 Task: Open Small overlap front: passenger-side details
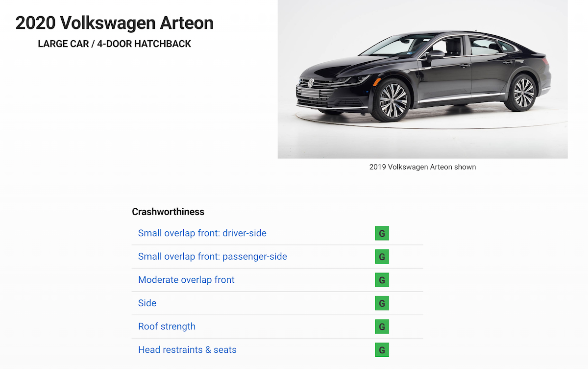coord(213,257)
